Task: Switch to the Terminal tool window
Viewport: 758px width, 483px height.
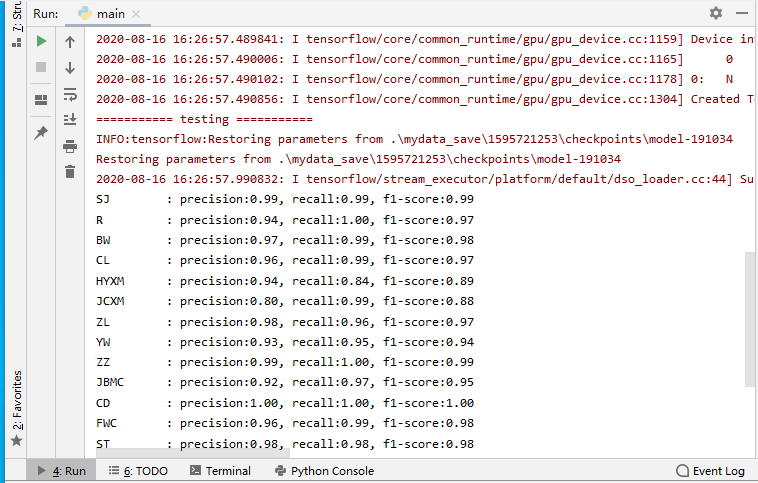Action: pos(220,471)
